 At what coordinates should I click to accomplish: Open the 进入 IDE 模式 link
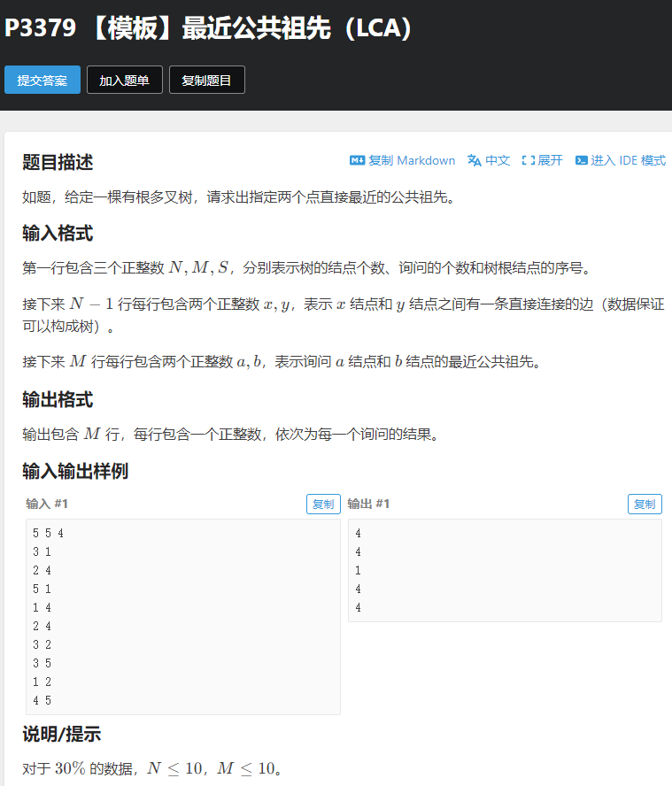pos(629,160)
